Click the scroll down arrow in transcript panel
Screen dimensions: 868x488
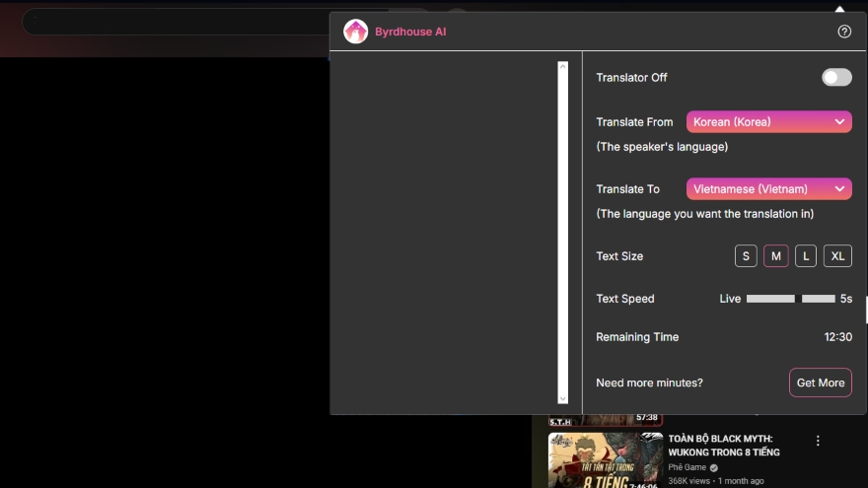pyautogui.click(x=563, y=398)
